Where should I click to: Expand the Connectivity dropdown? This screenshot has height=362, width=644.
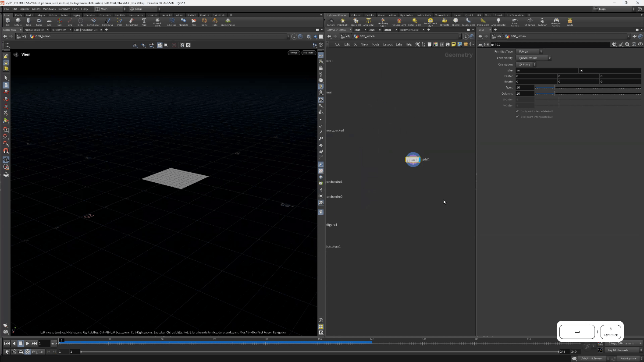pos(534,58)
